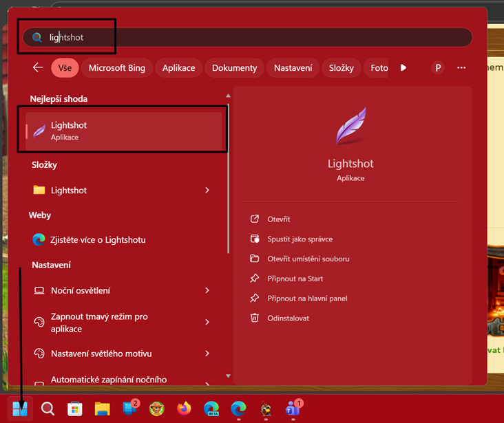Click the open-external icon beside Otevřít
This screenshot has width=504, height=423.
[255, 219]
